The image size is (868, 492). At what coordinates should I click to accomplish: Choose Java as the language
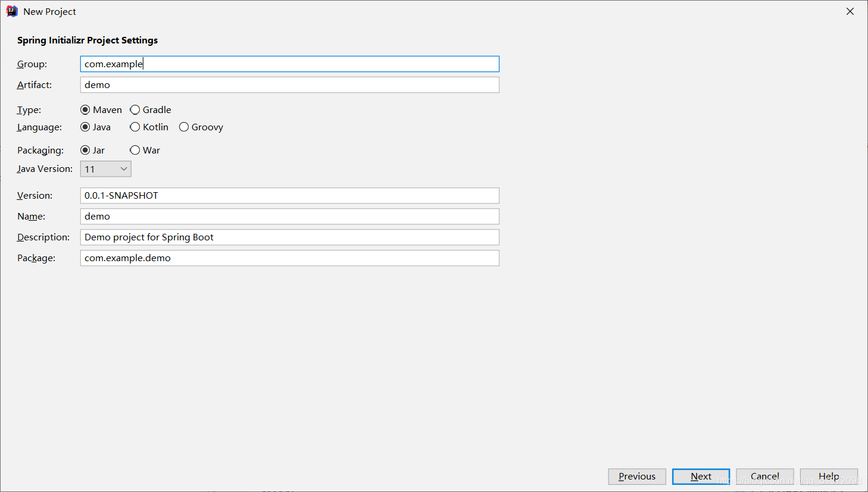(86, 127)
